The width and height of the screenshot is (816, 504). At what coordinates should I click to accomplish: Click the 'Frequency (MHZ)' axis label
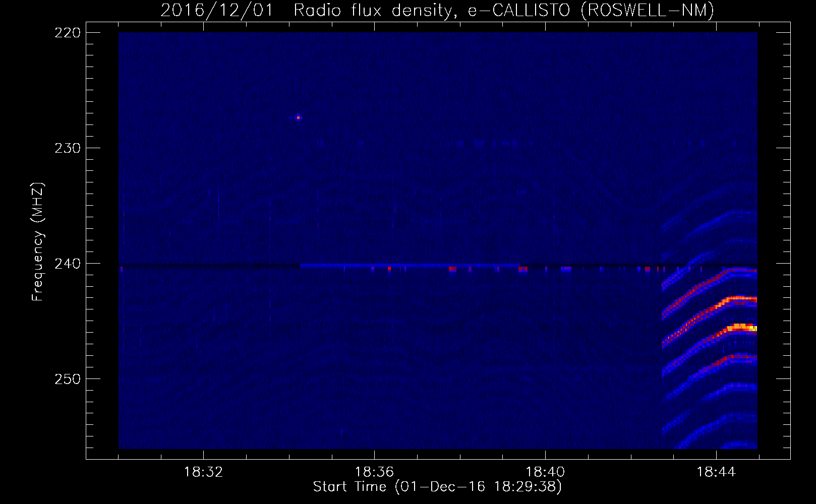pyautogui.click(x=38, y=241)
